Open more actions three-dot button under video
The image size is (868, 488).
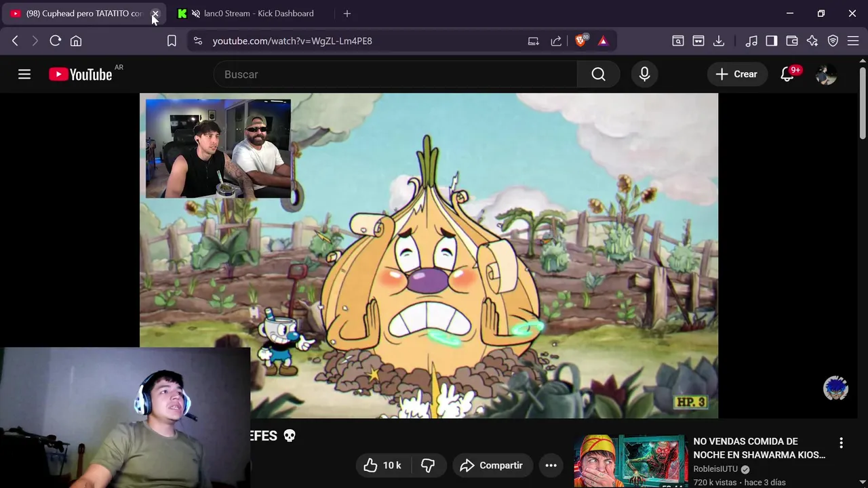[551, 466]
